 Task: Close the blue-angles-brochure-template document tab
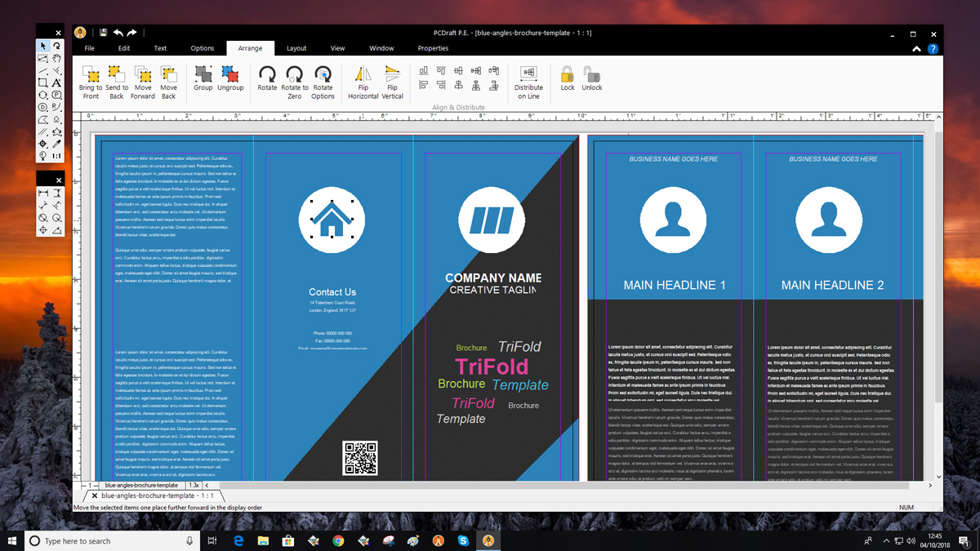point(95,495)
